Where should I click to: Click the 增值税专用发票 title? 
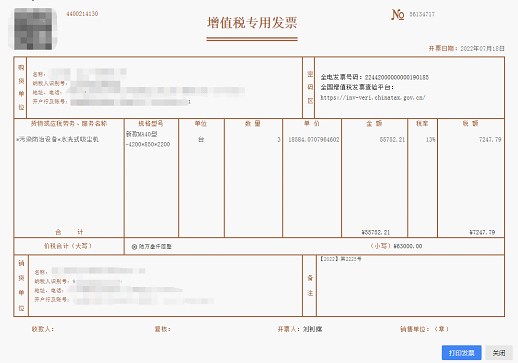(x=252, y=23)
